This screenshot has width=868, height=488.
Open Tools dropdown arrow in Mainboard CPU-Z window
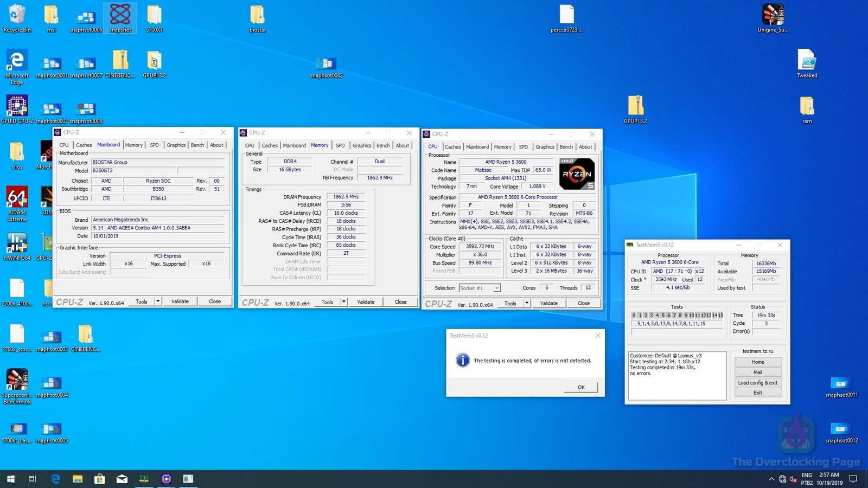tap(158, 301)
